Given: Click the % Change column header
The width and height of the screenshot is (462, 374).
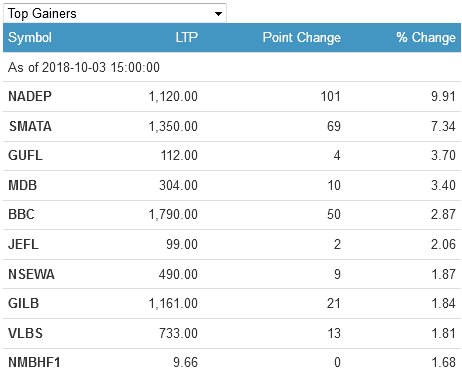Looking at the screenshot, I should pos(426,37).
